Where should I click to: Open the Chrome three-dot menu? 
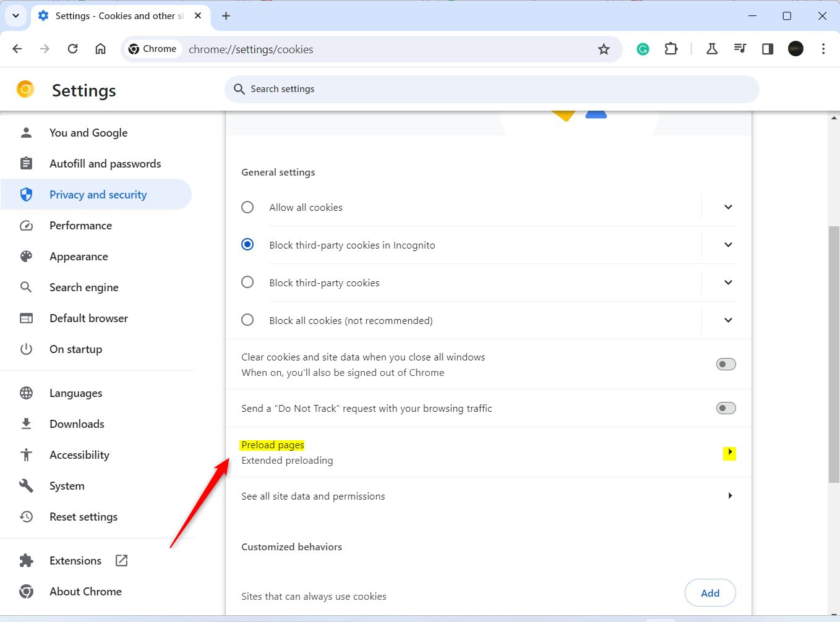pos(824,48)
